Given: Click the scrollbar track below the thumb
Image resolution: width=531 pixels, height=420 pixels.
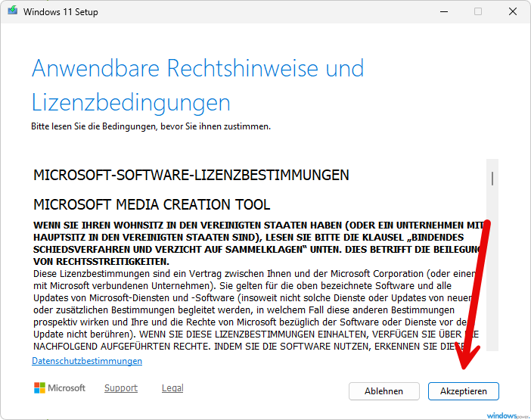Looking at the screenshot, I should pos(492,288).
